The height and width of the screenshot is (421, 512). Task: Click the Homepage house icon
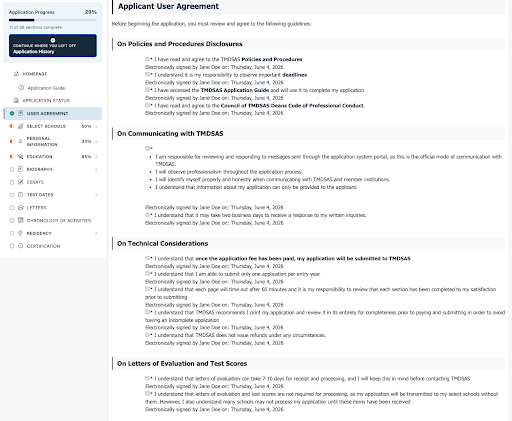point(16,74)
